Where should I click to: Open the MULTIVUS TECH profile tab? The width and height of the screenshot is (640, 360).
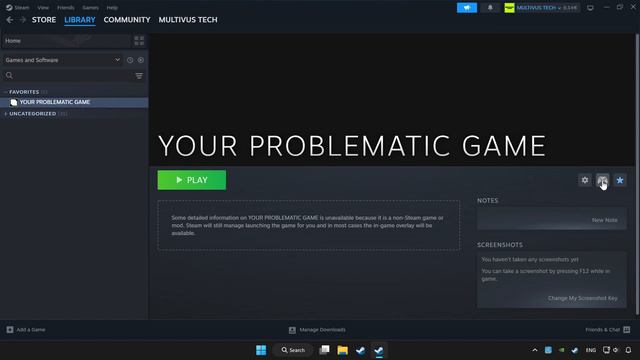click(188, 20)
